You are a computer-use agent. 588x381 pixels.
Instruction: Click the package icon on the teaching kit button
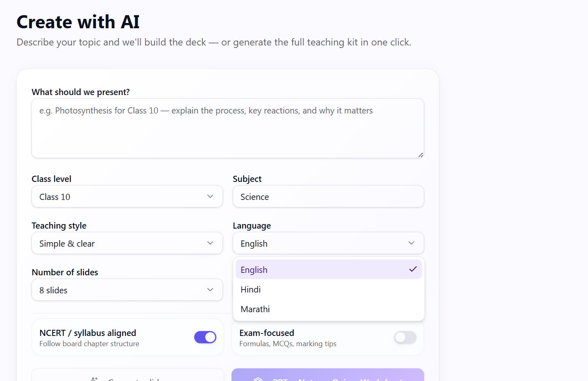point(257,379)
